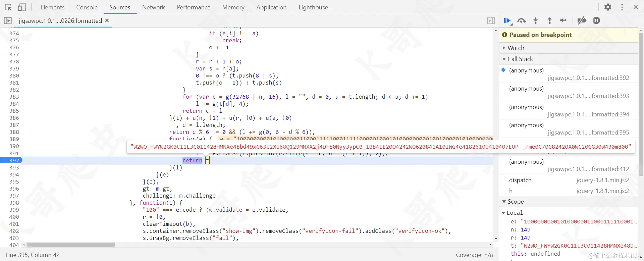Click the sidebar vertical scrollbar thumb
The height and width of the screenshot is (261, 644).
(x=641, y=104)
